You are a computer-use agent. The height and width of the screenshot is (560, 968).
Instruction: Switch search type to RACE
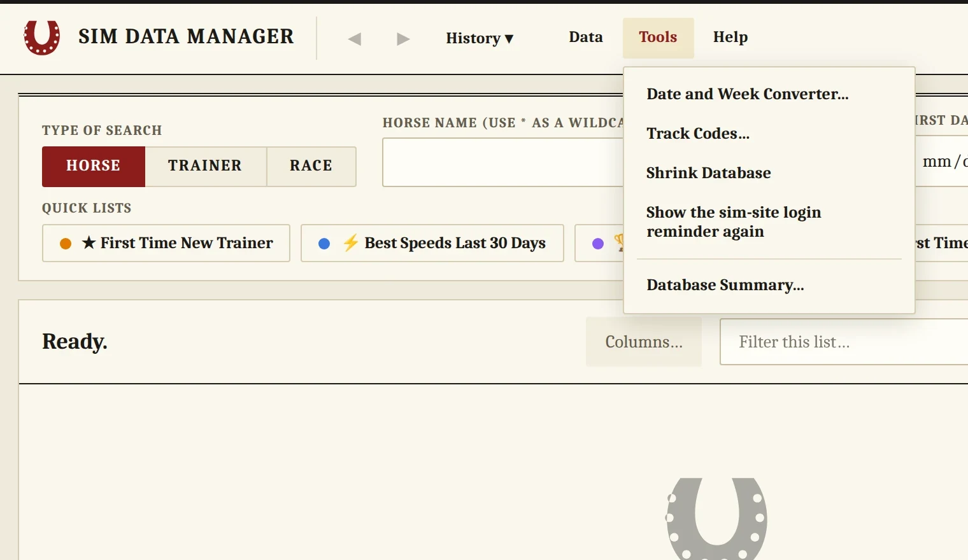tap(311, 166)
